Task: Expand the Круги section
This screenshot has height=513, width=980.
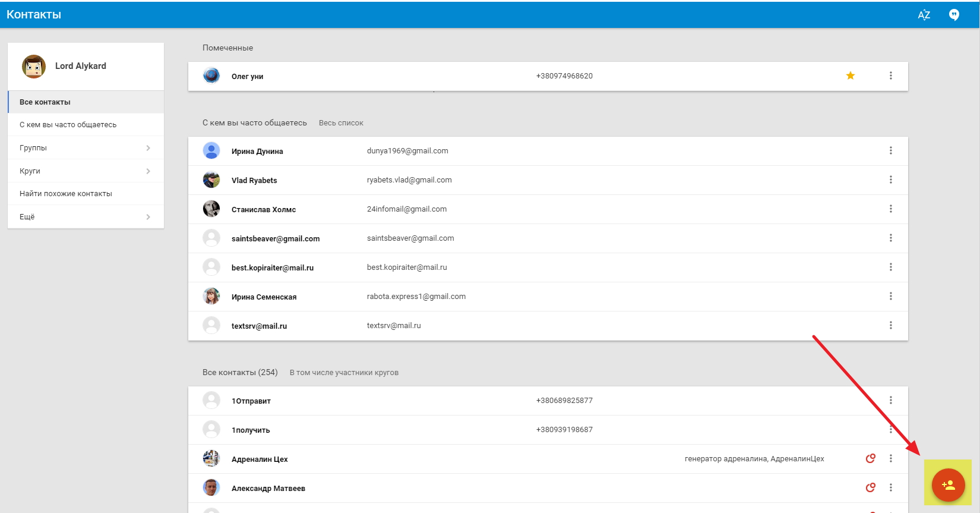Action: [86, 171]
